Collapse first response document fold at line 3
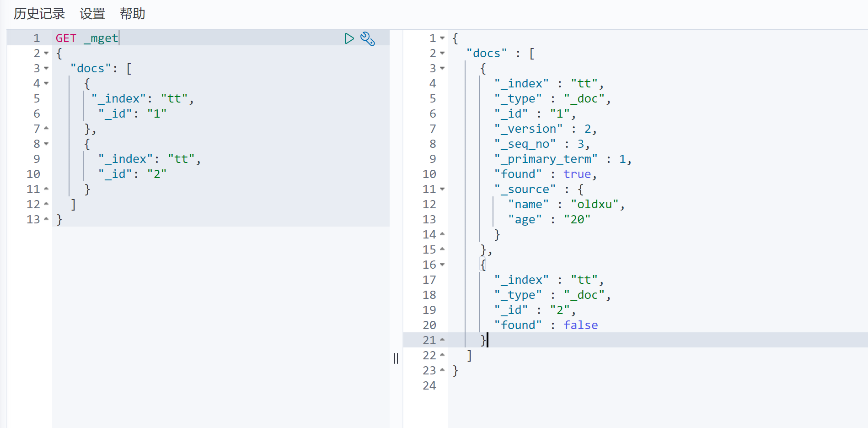The image size is (868, 428). [x=442, y=69]
